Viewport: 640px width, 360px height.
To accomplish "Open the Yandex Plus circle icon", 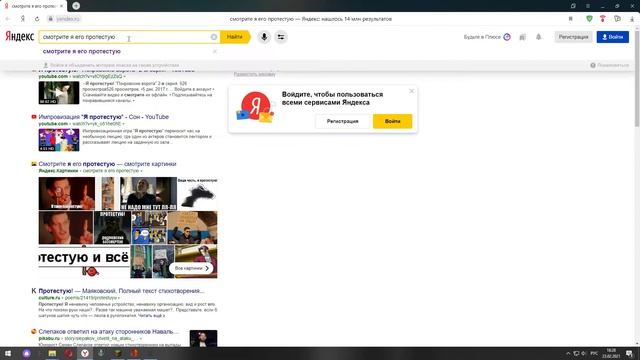I will point(507,37).
